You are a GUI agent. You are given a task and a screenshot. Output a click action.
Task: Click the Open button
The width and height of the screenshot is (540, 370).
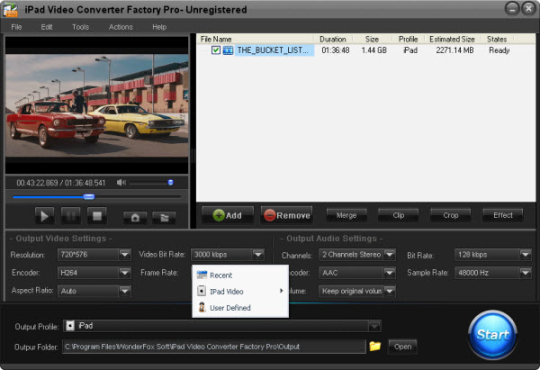point(403,347)
